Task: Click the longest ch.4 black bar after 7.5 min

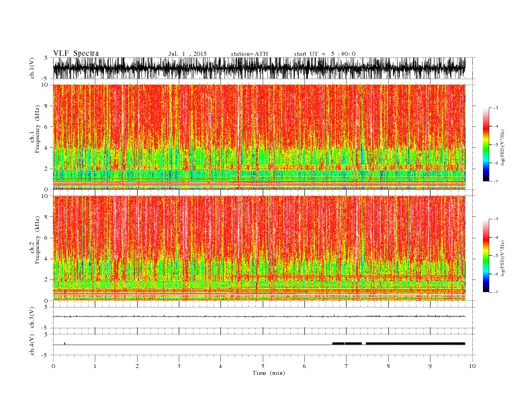Action: tap(415, 344)
